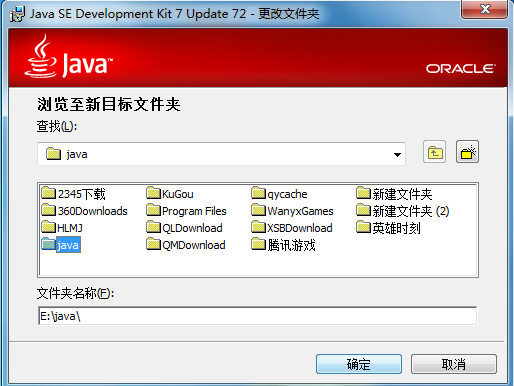Click the 360Downloads folder name
The image size is (514, 386).
[x=93, y=211]
